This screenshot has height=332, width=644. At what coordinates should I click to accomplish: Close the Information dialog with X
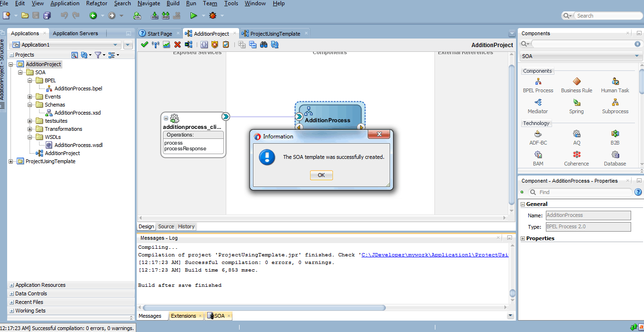click(x=379, y=135)
